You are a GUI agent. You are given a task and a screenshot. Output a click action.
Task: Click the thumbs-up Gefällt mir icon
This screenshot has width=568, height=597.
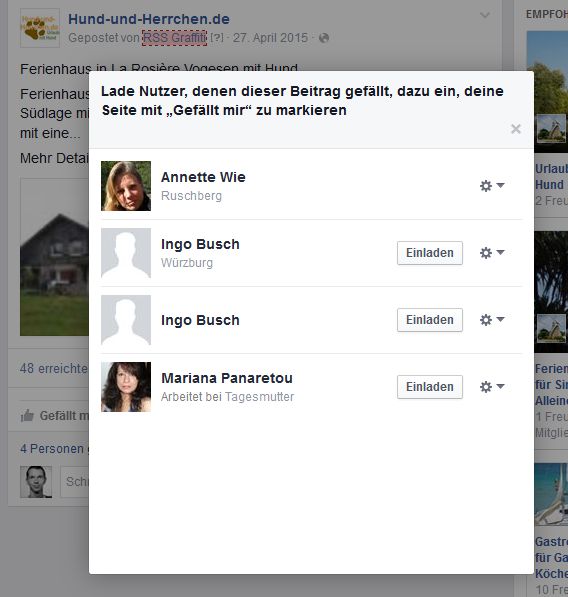pos(27,416)
